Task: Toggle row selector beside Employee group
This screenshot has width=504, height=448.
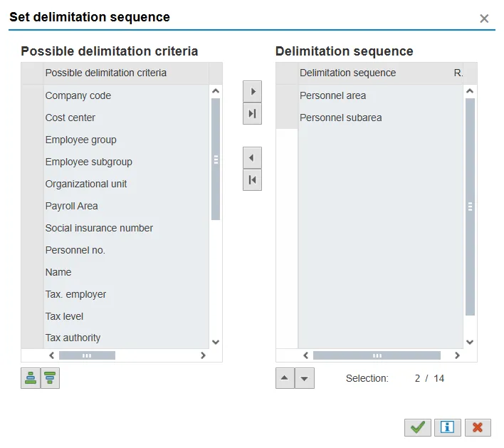Action: pyautogui.click(x=32, y=140)
